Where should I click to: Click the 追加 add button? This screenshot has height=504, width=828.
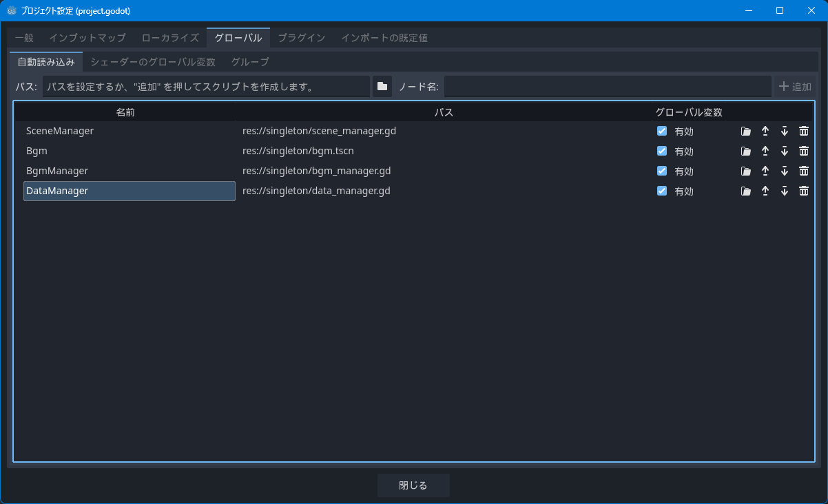click(x=795, y=87)
